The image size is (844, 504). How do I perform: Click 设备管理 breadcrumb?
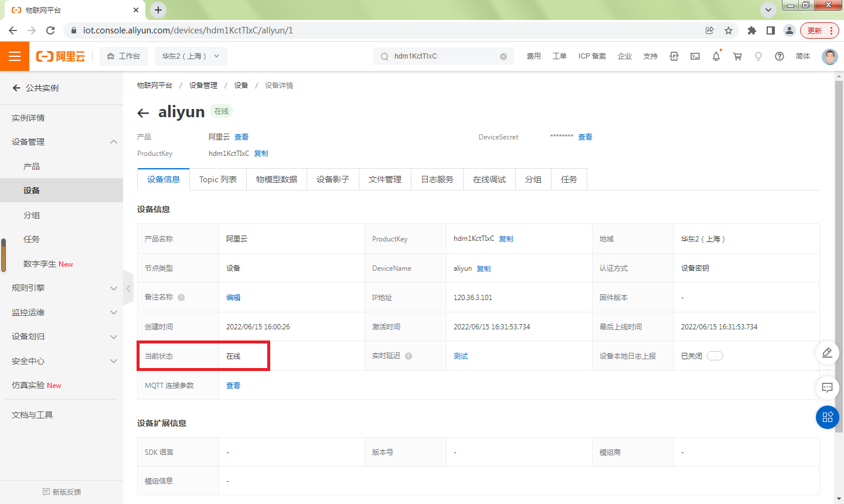coord(203,86)
